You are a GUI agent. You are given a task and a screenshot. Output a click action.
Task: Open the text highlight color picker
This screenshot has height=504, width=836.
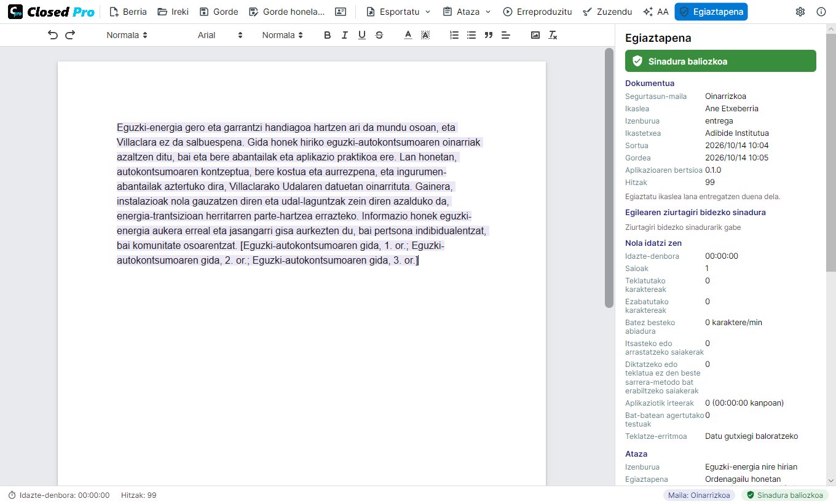coord(425,35)
